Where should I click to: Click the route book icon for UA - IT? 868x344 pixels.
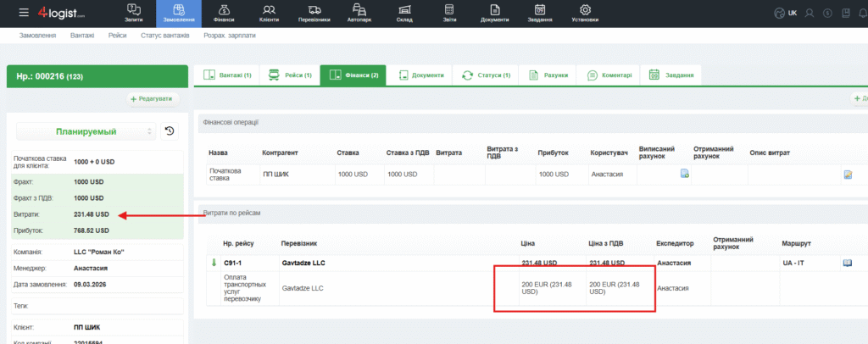point(847,264)
